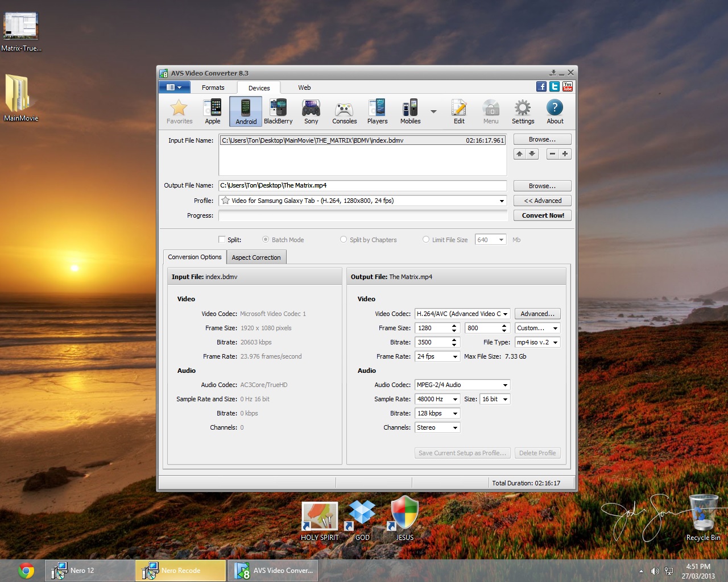The width and height of the screenshot is (728, 582).
Task: Switch to the Devices tab
Action: click(259, 88)
